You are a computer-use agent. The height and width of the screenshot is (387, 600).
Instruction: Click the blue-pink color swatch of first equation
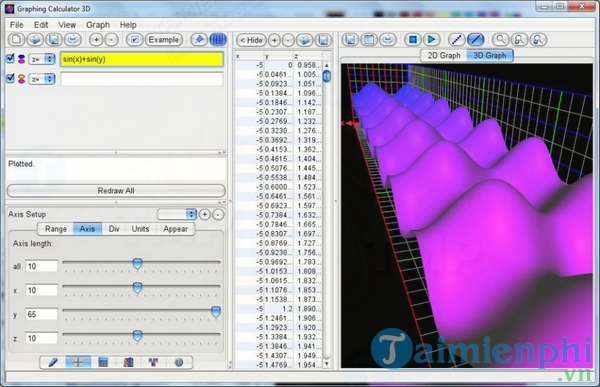[x=21, y=59]
